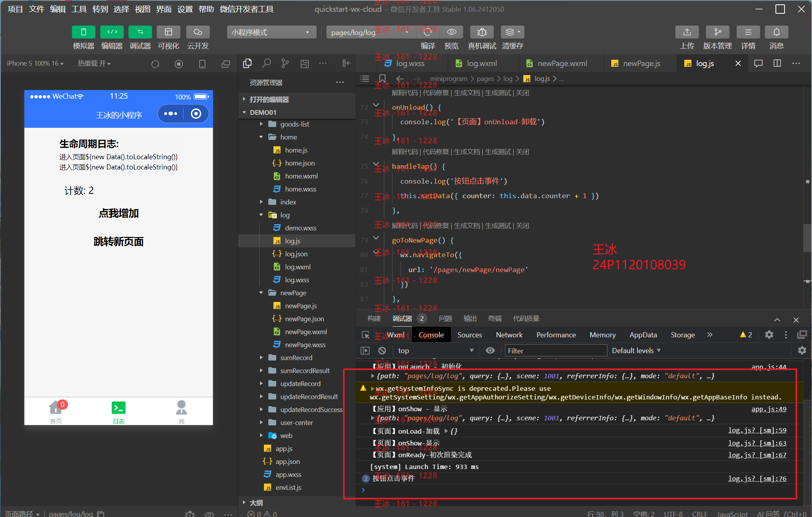Open version management
This screenshot has height=517, width=812.
pyautogui.click(x=717, y=32)
